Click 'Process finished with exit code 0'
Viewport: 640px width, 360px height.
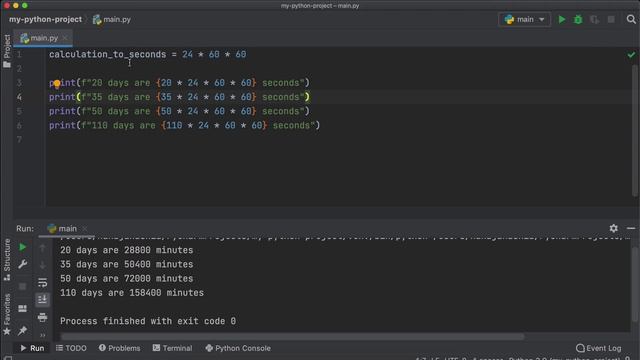148,321
